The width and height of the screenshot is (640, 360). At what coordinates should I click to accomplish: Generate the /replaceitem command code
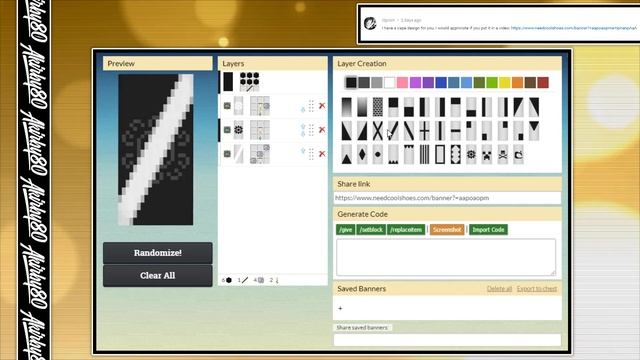pos(406,230)
